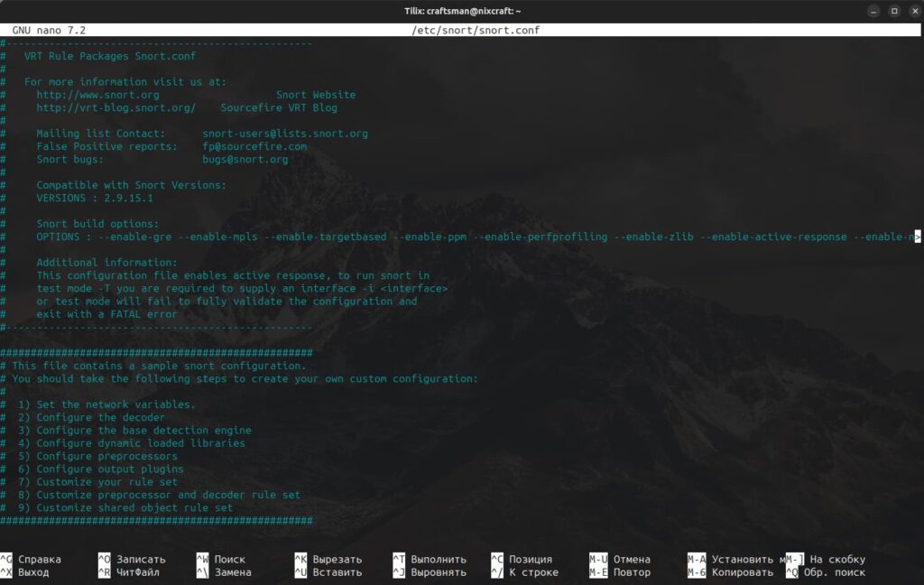Click the --enable-gre option text
The height and width of the screenshot is (585, 924).
coord(135,237)
